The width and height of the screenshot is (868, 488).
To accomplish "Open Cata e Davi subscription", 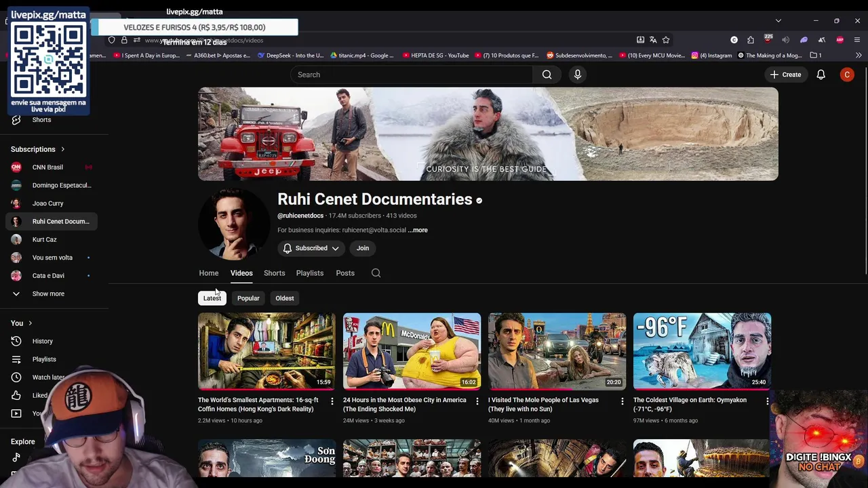I will pyautogui.click(x=52, y=276).
